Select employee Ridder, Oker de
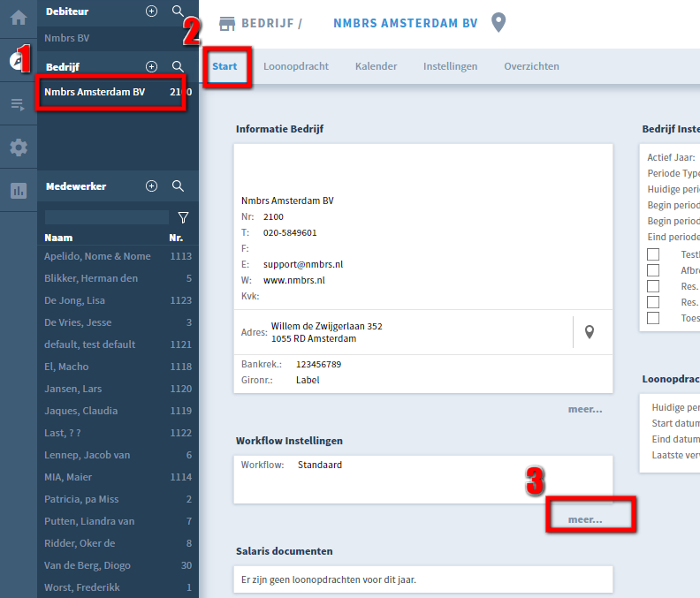The width and height of the screenshot is (700, 598). tap(118, 543)
